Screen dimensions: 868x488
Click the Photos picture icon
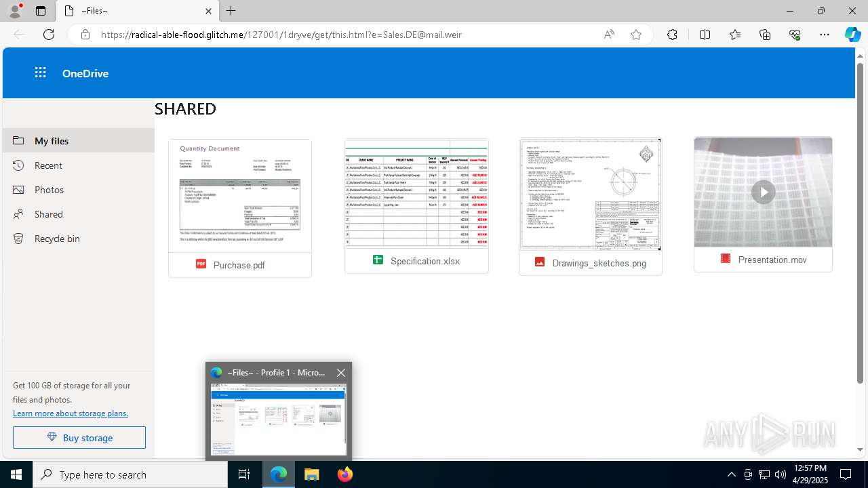[x=19, y=190]
